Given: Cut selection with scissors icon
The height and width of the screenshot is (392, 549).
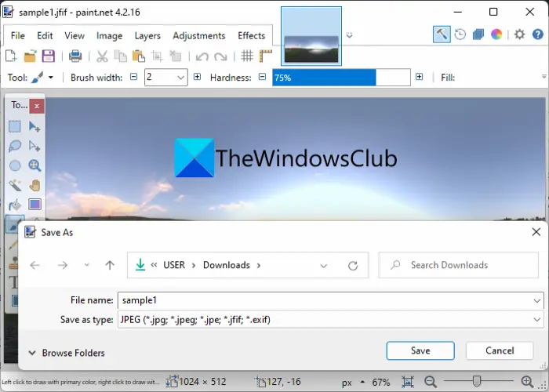Looking at the screenshot, I should point(102,56).
